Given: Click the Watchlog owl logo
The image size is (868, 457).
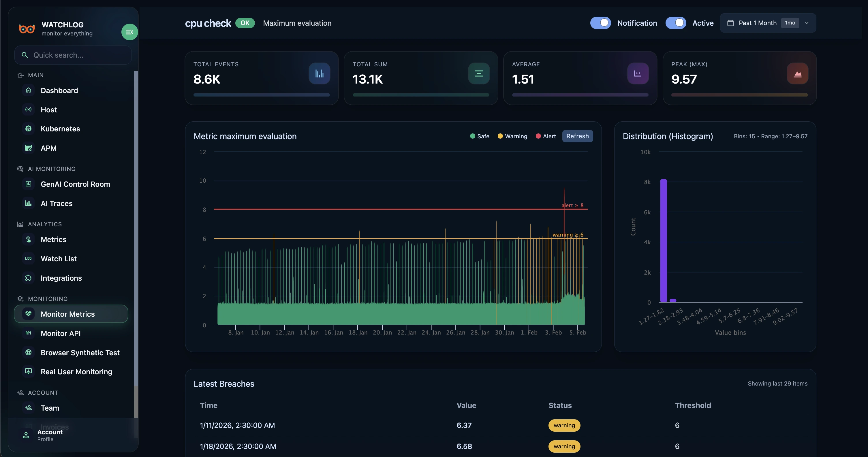Looking at the screenshot, I should pyautogui.click(x=27, y=29).
